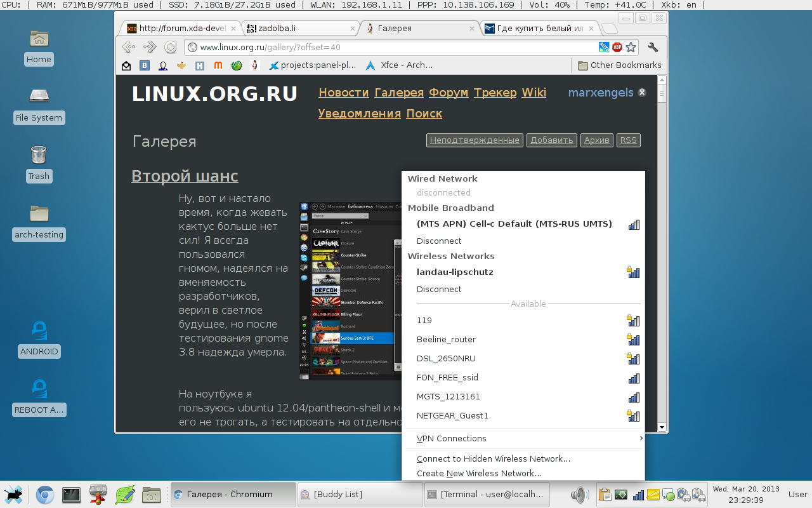
Task: Switch to Terminal taskbar window
Action: [x=486, y=495]
